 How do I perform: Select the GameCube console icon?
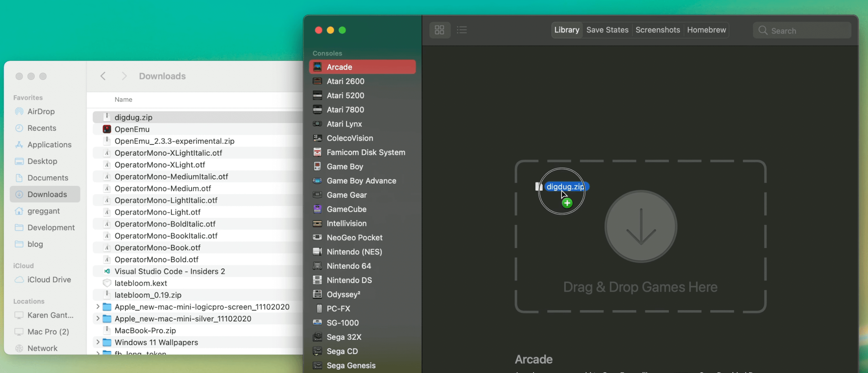(318, 209)
